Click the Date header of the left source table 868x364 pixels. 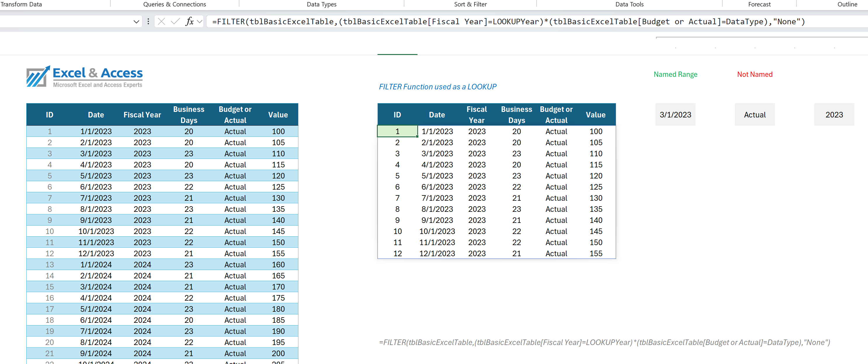click(x=96, y=115)
